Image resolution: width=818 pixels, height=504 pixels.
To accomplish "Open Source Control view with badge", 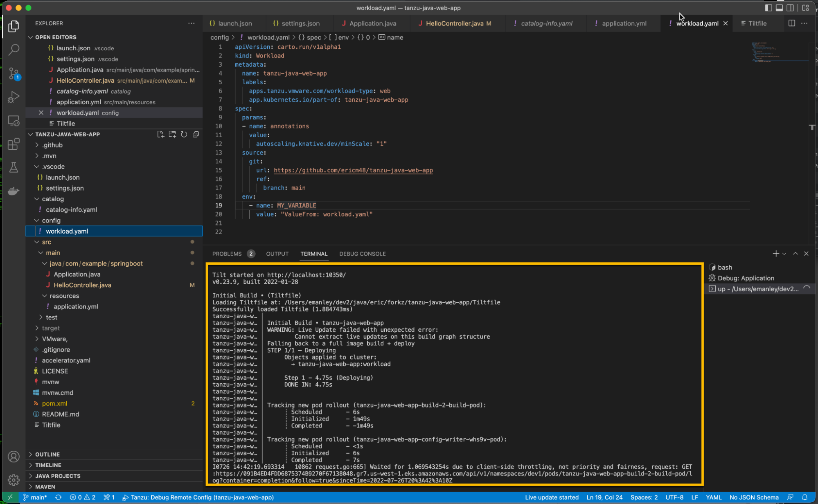I will [x=14, y=74].
